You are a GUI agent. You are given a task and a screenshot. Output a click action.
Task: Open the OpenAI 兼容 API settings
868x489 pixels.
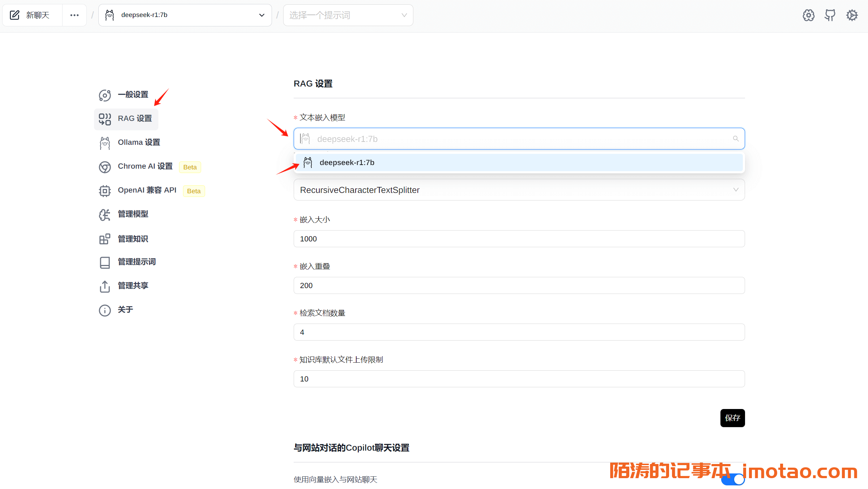point(147,190)
